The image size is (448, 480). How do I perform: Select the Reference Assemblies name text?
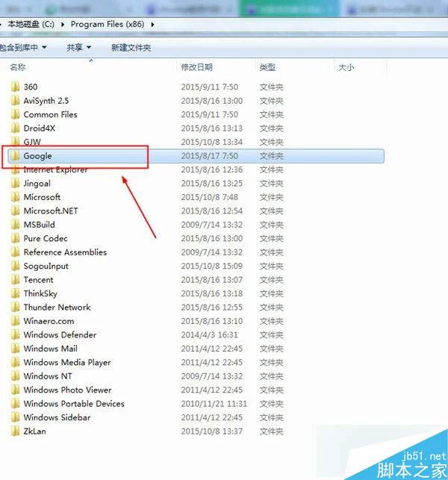[x=65, y=252]
